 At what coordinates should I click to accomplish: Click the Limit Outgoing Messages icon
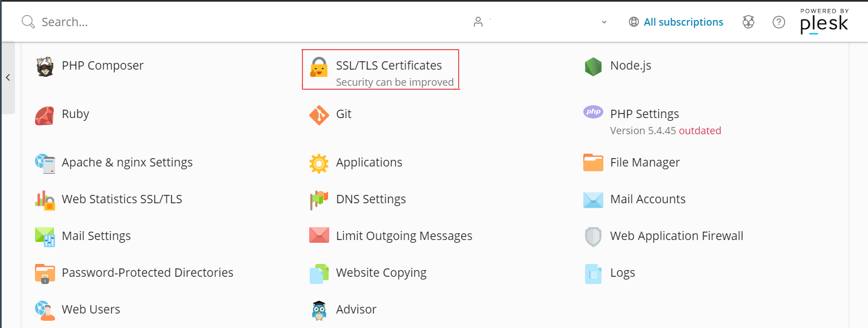(319, 236)
